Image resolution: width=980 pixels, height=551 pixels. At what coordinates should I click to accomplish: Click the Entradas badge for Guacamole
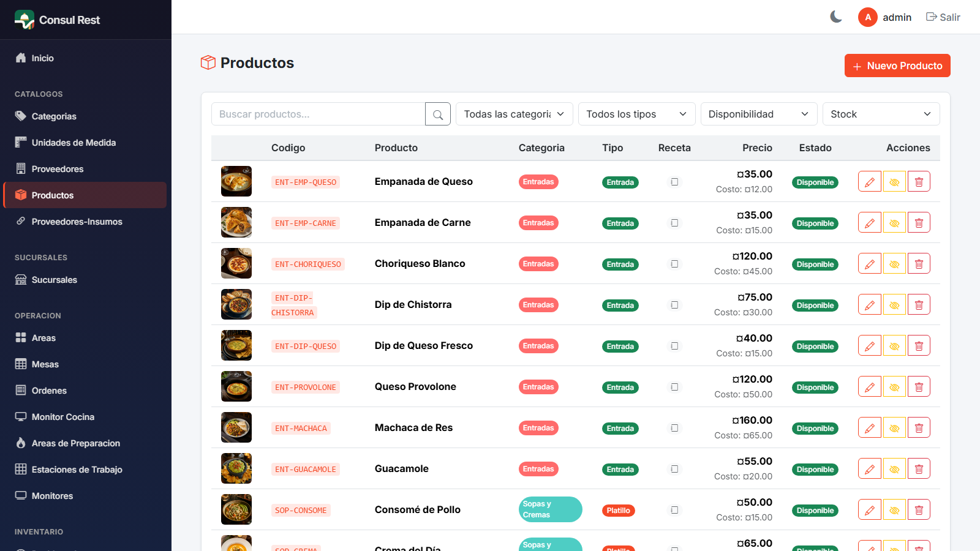tap(538, 469)
